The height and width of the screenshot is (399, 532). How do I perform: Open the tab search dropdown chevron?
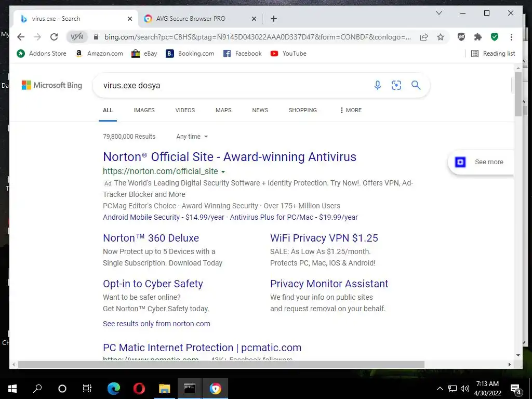[438, 13]
